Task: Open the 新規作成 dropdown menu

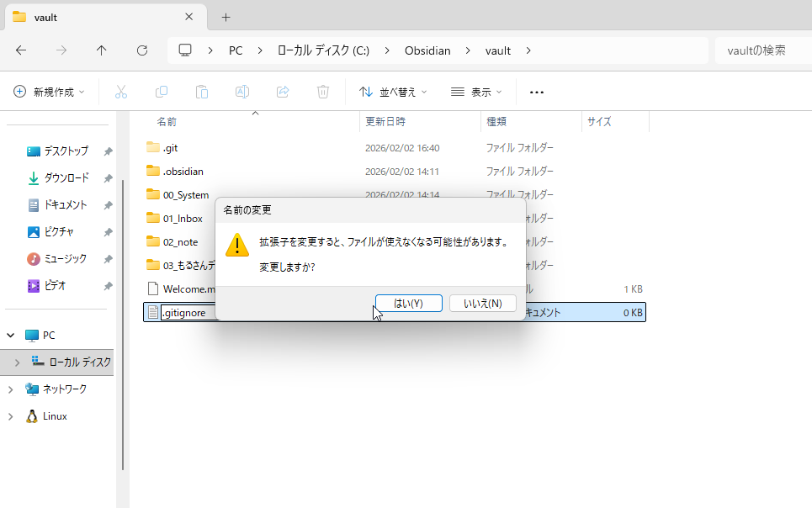Action: pos(49,92)
